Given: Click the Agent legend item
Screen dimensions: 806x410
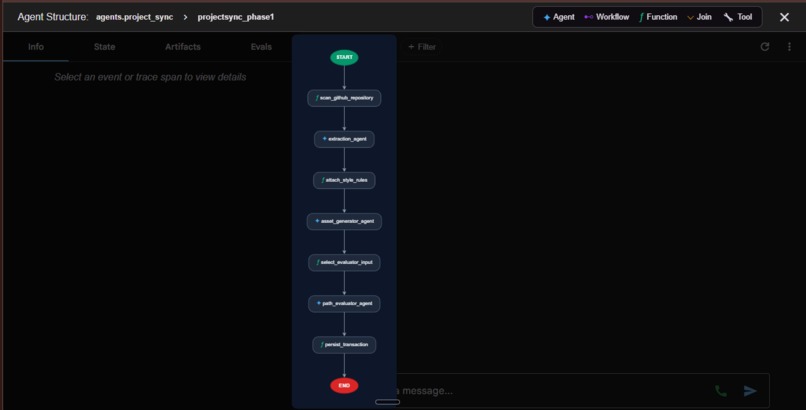Looking at the screenshot, I should point(559,17).
